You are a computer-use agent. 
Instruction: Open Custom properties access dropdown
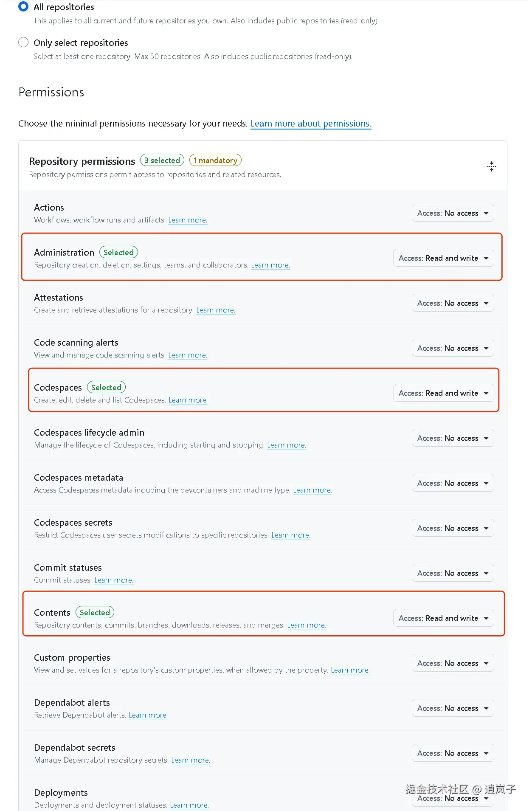point(453,663)
